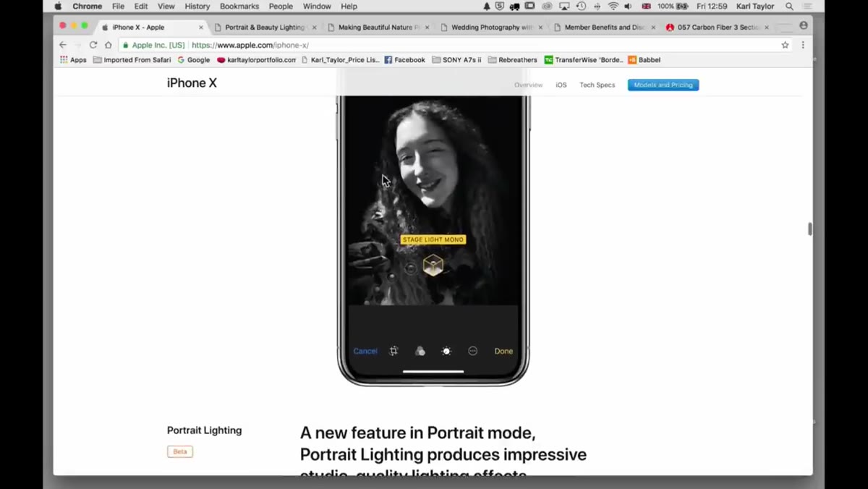The image size is (868, 489).
Task: Open the Google bookmark
Action: (194, 60)
